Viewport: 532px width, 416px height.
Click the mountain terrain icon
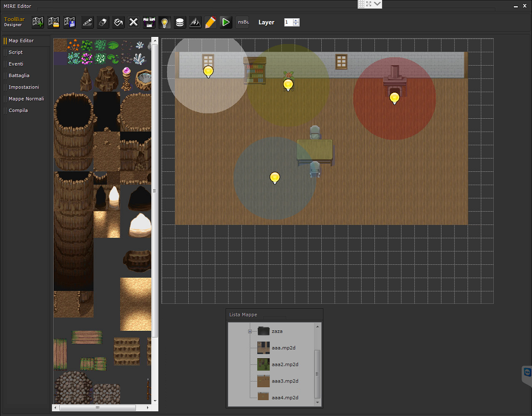pyautogui.click(x=195, y=22)
